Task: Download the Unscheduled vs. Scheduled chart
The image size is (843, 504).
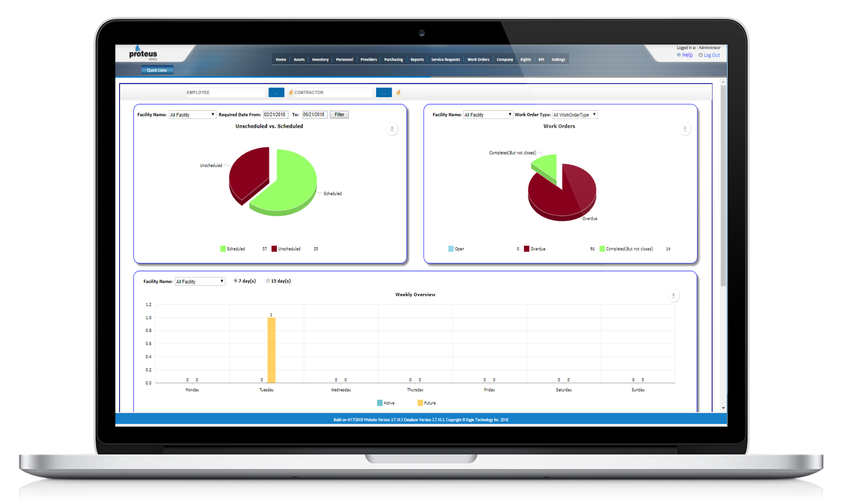Action: 392,129
